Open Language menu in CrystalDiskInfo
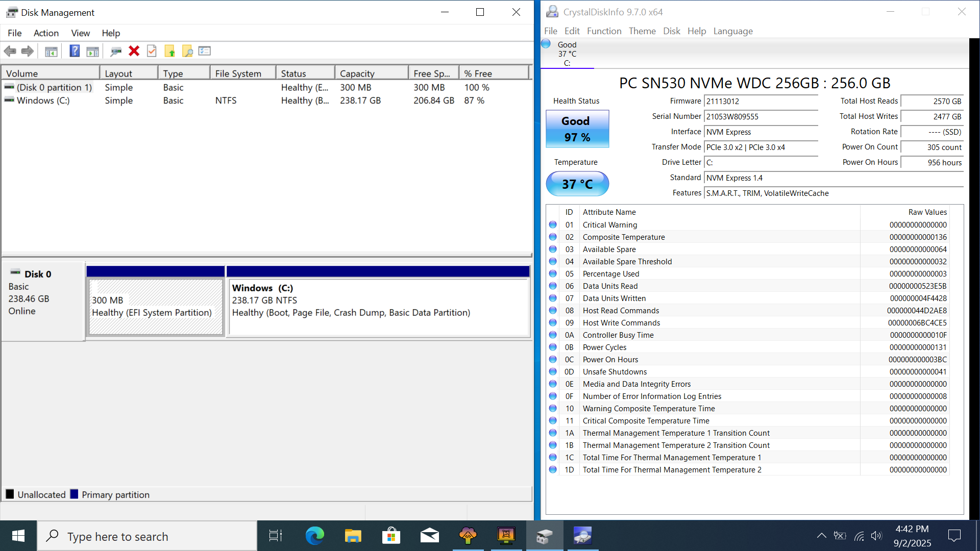The image size is (980, 551). tap(733, 31)
